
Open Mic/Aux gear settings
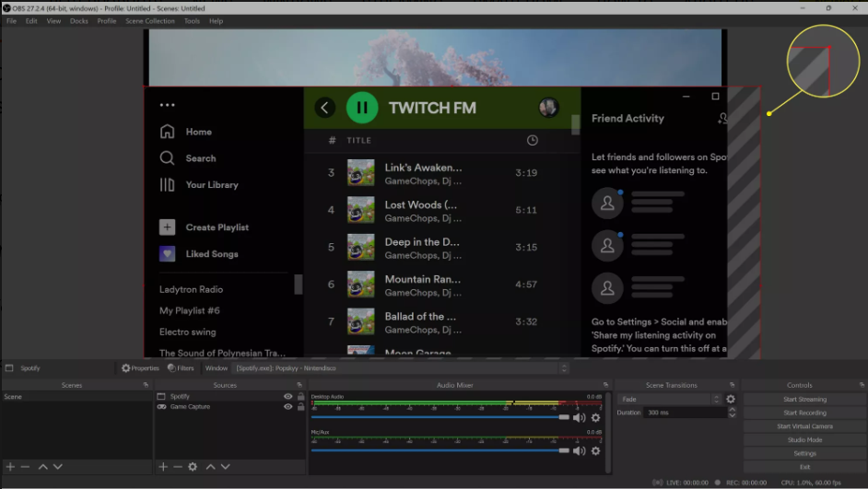pyautogui.click(x=595, y=451)
